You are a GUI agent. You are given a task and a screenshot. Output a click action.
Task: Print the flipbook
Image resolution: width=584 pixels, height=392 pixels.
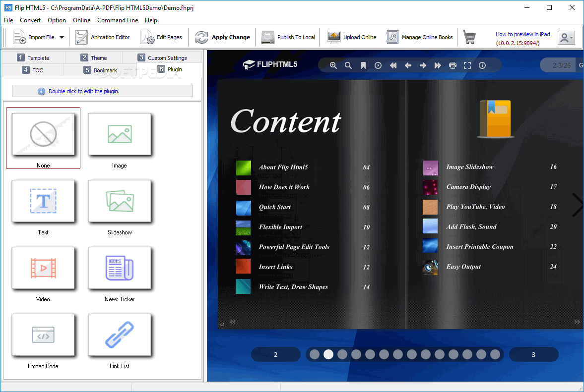point(453,65)
